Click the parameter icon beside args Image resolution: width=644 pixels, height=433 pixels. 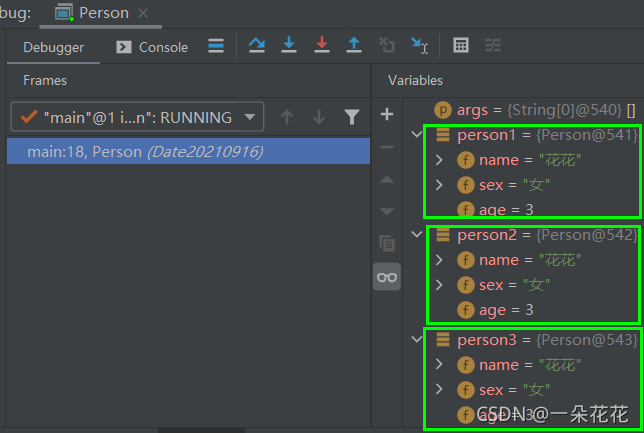coord(443,110)
